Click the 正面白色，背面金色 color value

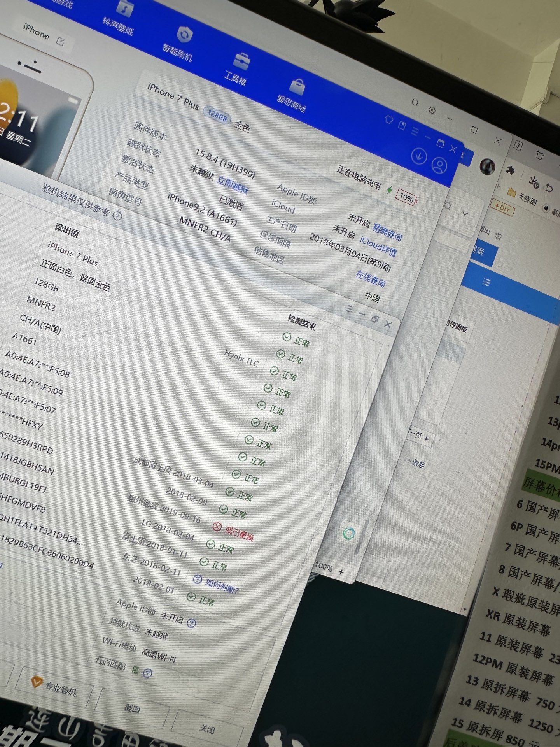click(75, 276)
